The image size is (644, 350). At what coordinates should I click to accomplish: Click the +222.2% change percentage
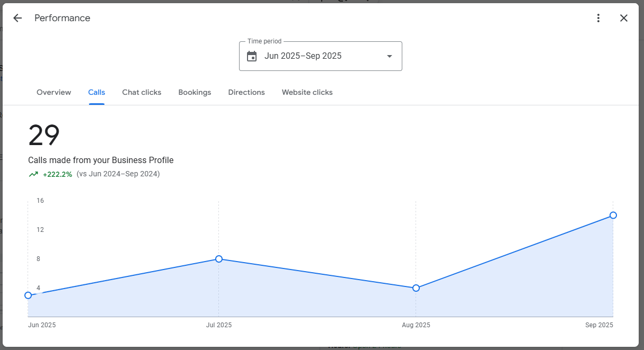click(57, 174)
